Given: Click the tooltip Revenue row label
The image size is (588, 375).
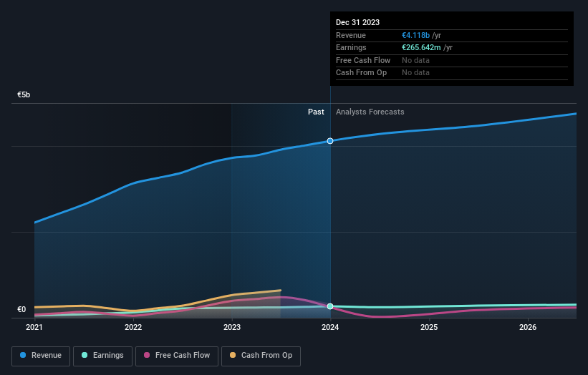Looking at the screenshot, I should point(351,35).
